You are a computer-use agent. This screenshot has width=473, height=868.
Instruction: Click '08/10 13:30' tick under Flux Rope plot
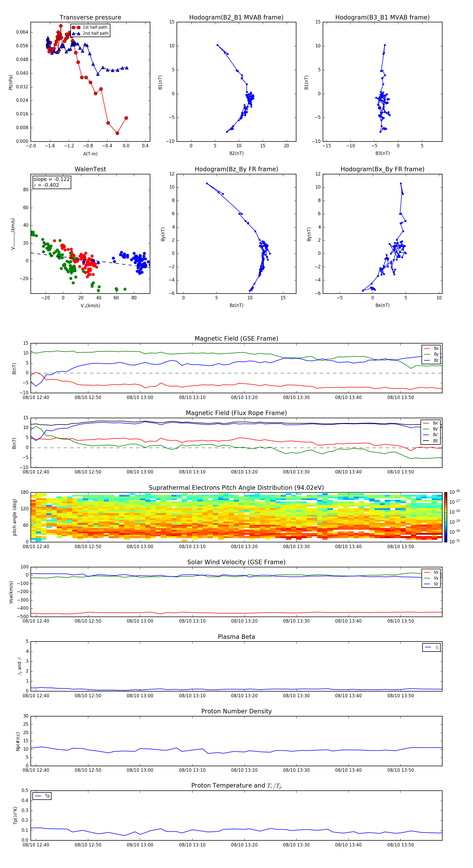[296, 472]
